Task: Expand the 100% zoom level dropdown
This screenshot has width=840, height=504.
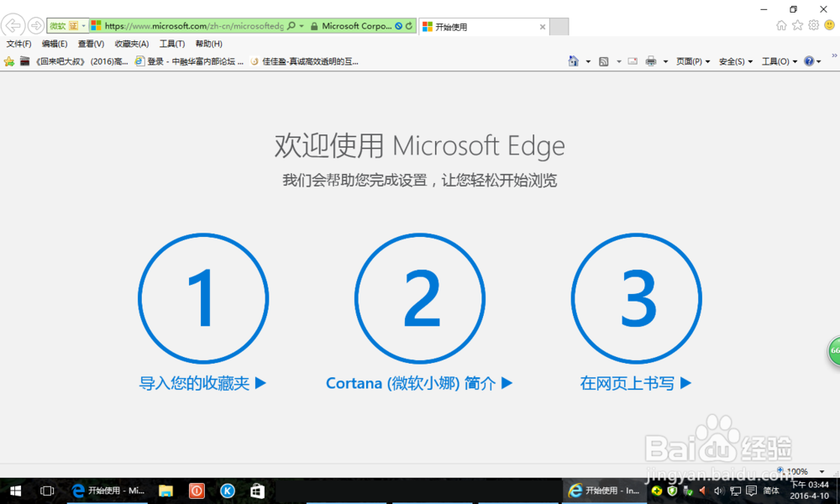Action: point(822,471)
